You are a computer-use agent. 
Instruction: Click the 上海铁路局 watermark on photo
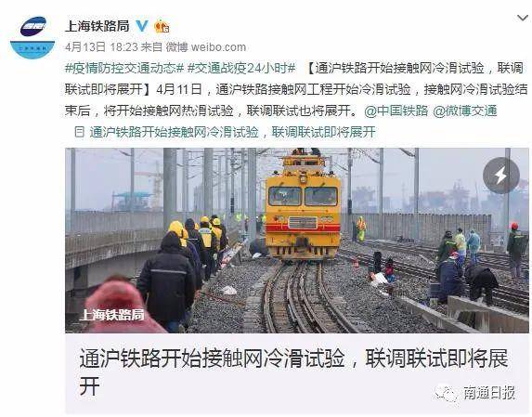coord(111,315)
